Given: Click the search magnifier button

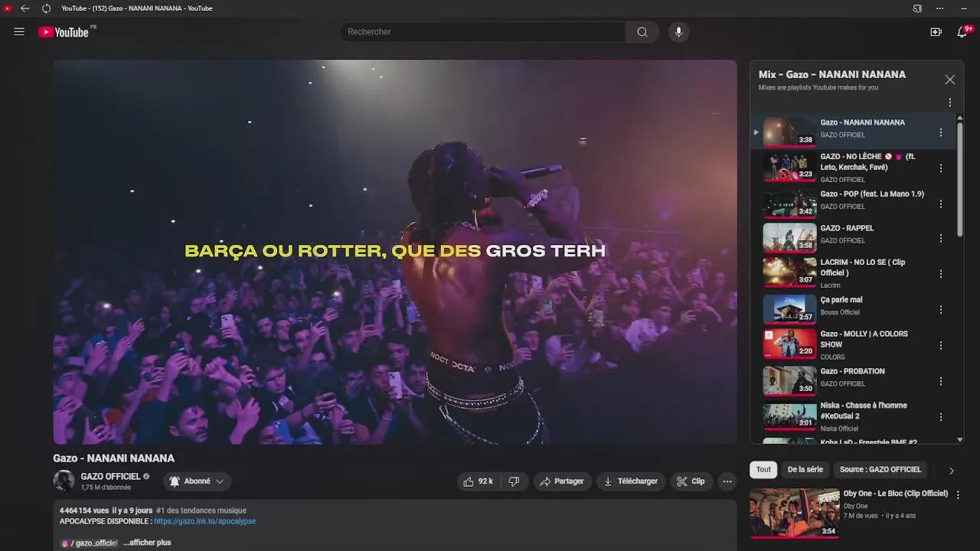Looking at the screenshot, I should click(x=642, y=32).
